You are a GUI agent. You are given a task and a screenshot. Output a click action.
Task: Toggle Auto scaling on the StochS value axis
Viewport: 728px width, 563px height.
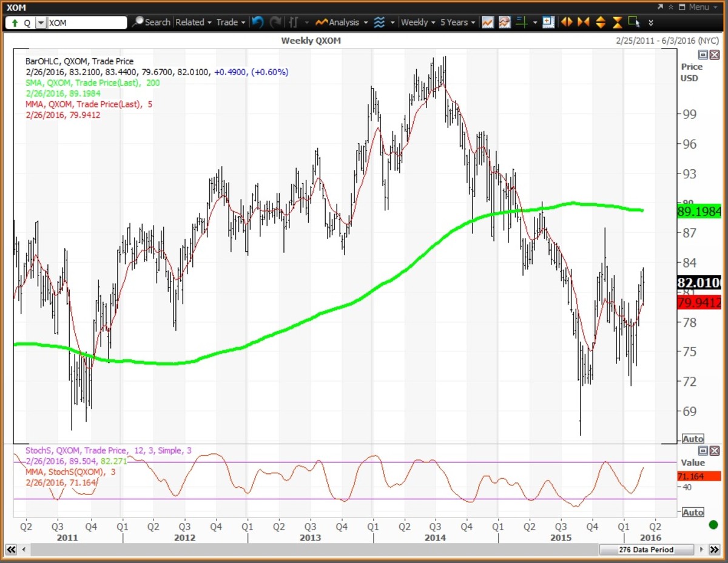[x=693, y=512]
